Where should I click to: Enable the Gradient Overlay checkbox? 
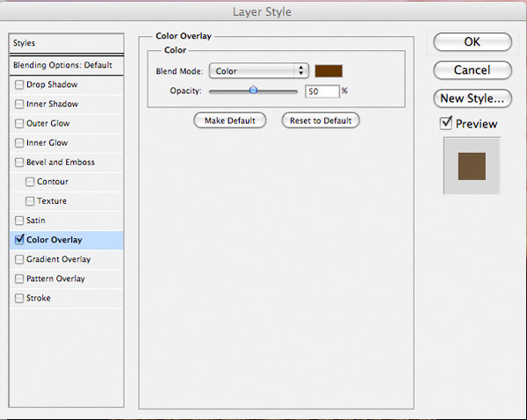coord(19,259)
